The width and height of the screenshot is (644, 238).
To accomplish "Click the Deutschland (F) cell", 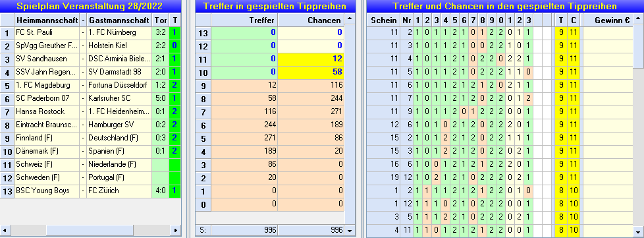I will [120, 138].
